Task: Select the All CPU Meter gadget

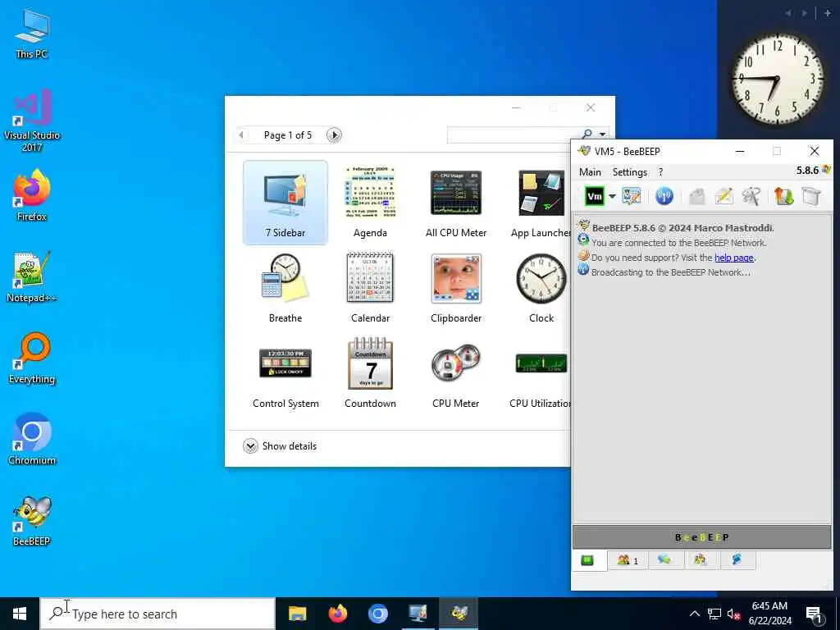Action: tap(456, 203)
